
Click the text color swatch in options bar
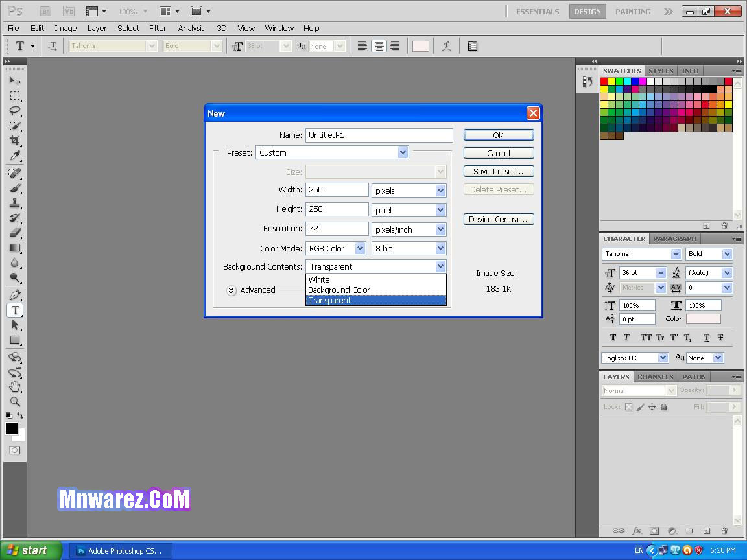click(421, 46)
